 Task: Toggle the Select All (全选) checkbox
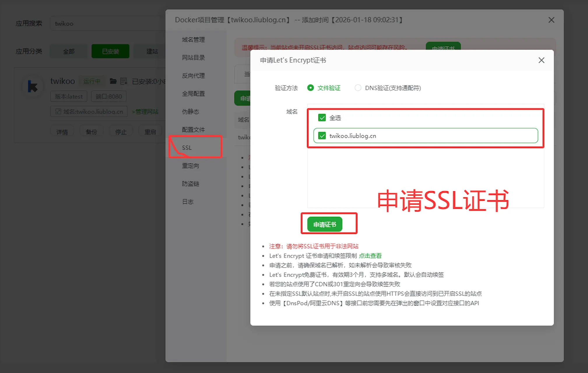coord(322,118)
